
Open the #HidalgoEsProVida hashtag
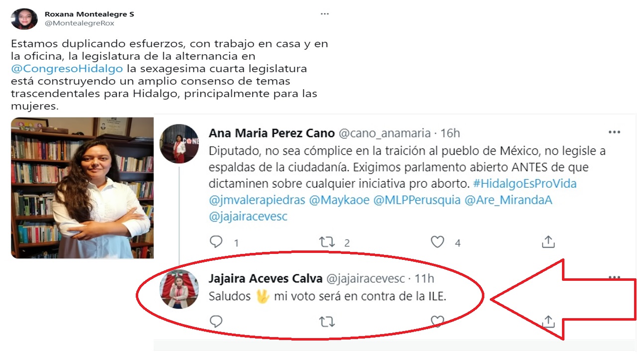pyautogui.click(x=525, y=184)
